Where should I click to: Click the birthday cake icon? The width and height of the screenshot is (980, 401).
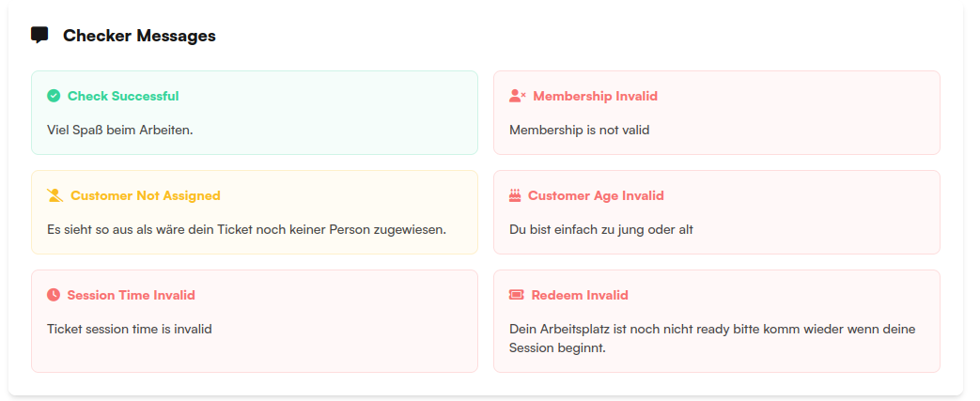[515, 195]
